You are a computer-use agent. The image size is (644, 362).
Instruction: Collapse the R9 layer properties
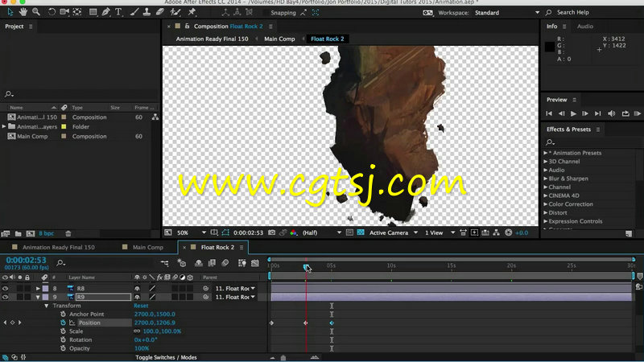click(x=38, y=297)
